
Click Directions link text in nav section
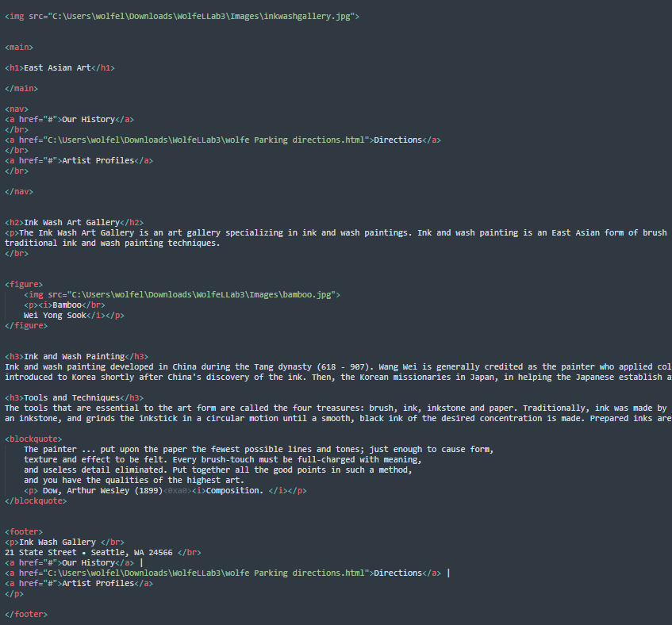click(397, 140)
